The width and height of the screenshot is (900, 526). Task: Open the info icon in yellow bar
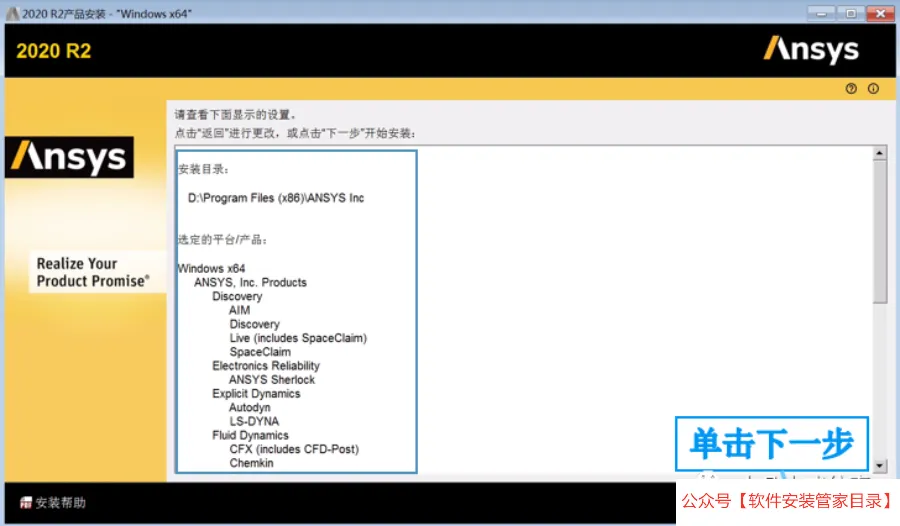click(873, 88)
